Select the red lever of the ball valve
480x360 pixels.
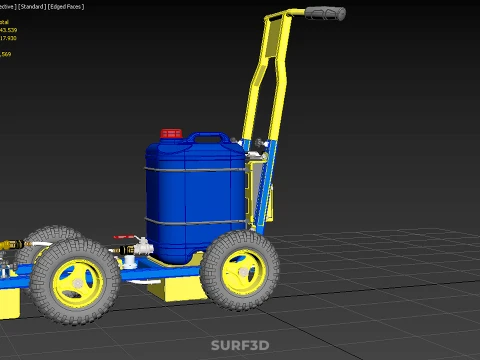124,237
